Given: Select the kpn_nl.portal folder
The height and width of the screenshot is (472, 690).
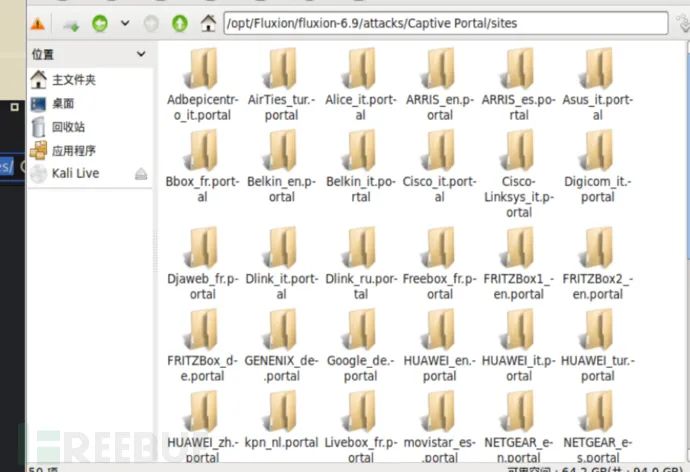Looking at the screenshot, I should click(x=282, y=420).
